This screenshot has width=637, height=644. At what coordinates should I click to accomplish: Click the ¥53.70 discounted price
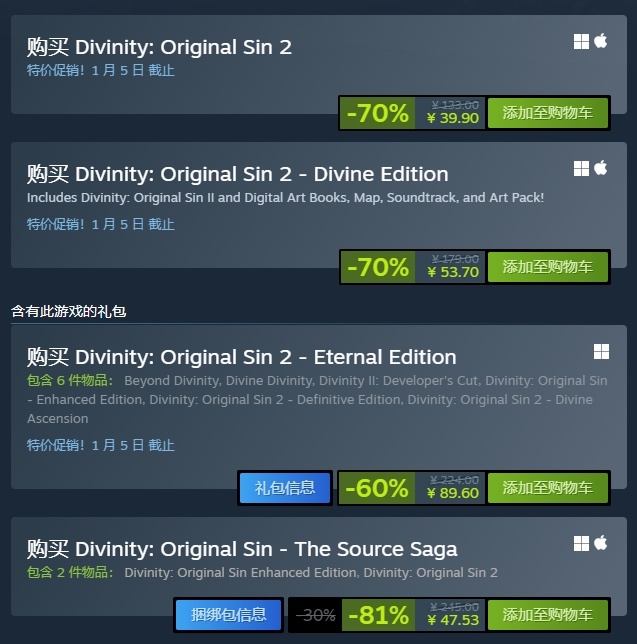(453, 272)
